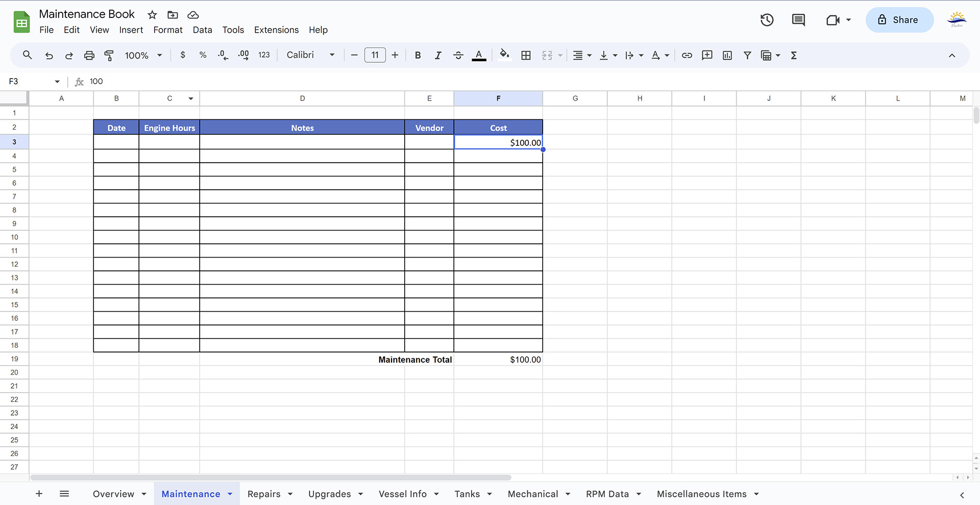Open column C header dropdown arrow

point(191,98)
